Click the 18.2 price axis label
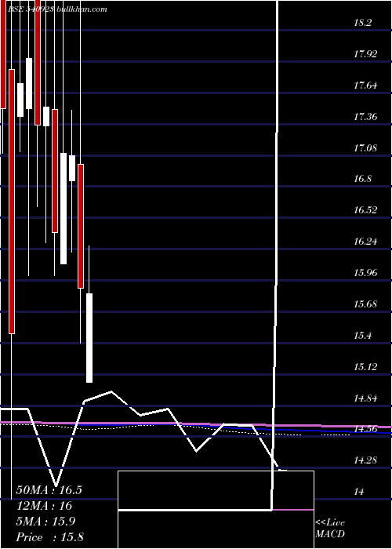The width and height of the screenshot is (392, 549). pyautogui.click(x=362, y=23)
